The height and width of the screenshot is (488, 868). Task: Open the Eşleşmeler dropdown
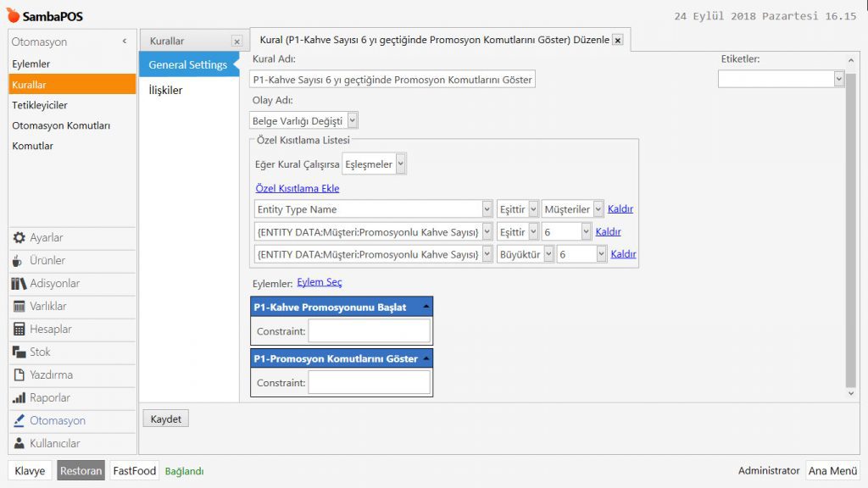click(400, 164)
